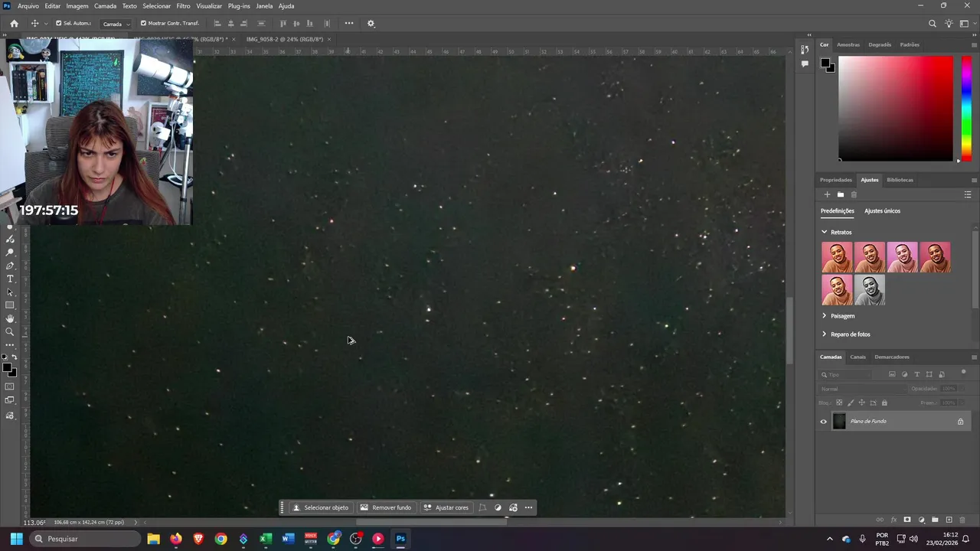Switch to the Demarcadores tab

coord(892,357)
